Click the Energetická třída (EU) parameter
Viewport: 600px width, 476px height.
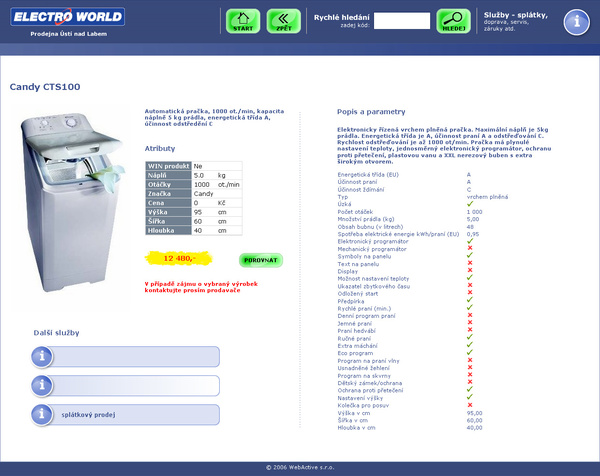(x=368, y=174)
